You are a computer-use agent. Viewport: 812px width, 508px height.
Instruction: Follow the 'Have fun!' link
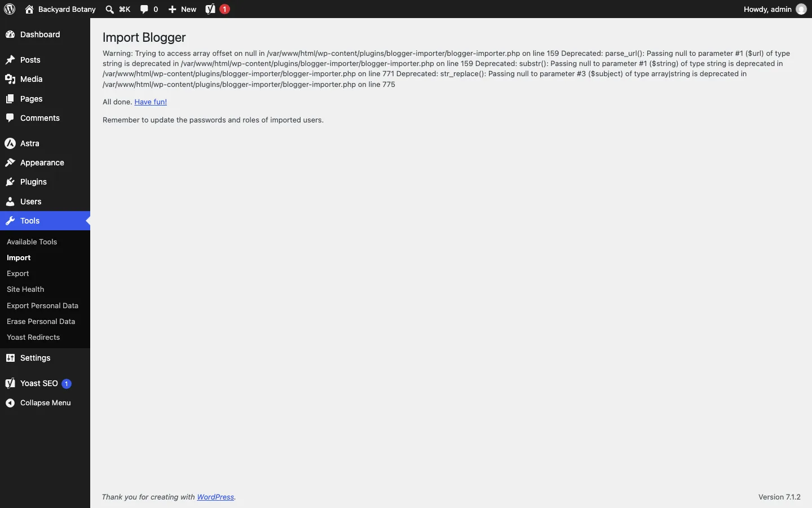(x=151, y=102)
